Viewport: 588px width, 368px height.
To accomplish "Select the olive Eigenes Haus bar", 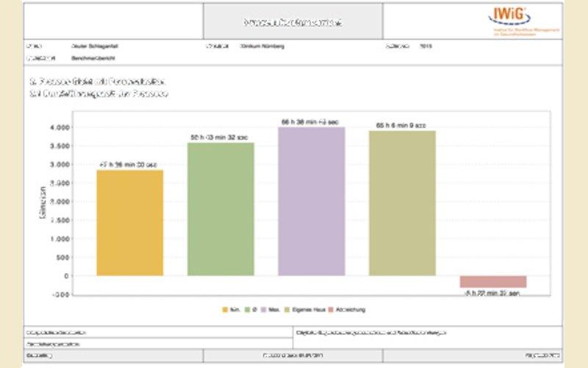I will [x=402, y=203].
